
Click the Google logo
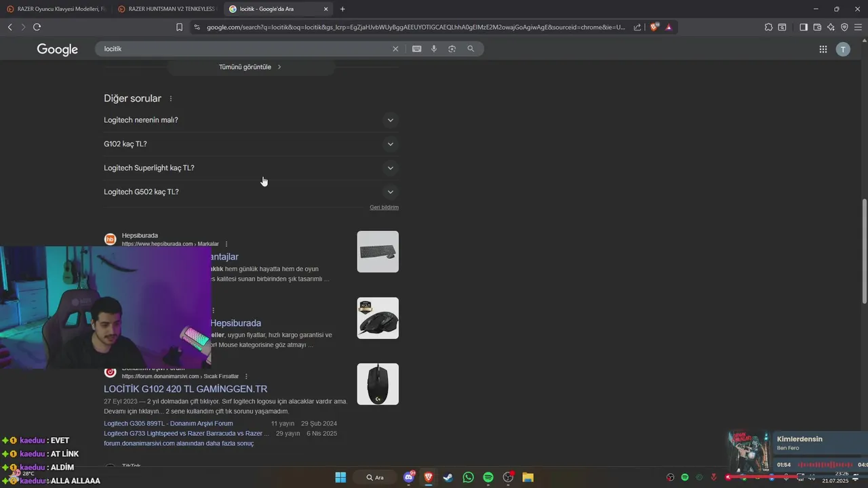[58, 49]
